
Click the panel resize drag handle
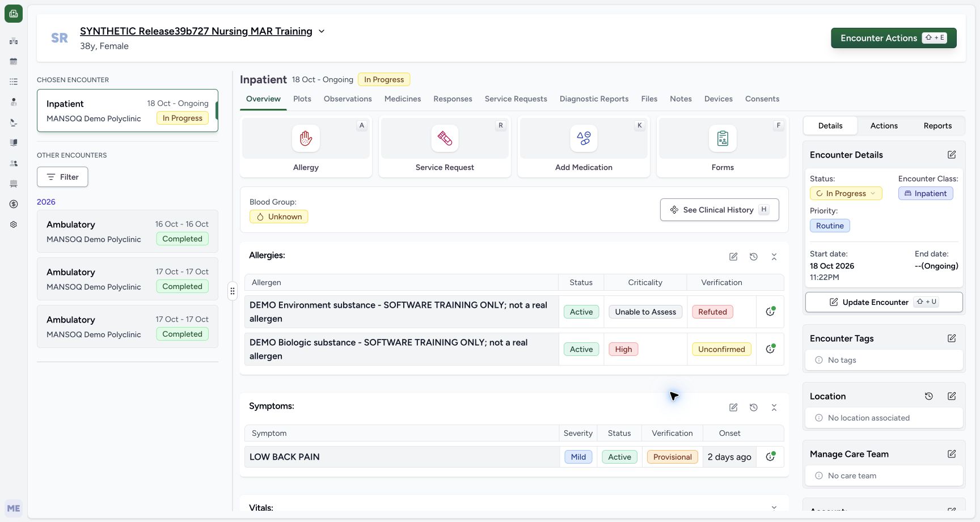coord(233,291)
